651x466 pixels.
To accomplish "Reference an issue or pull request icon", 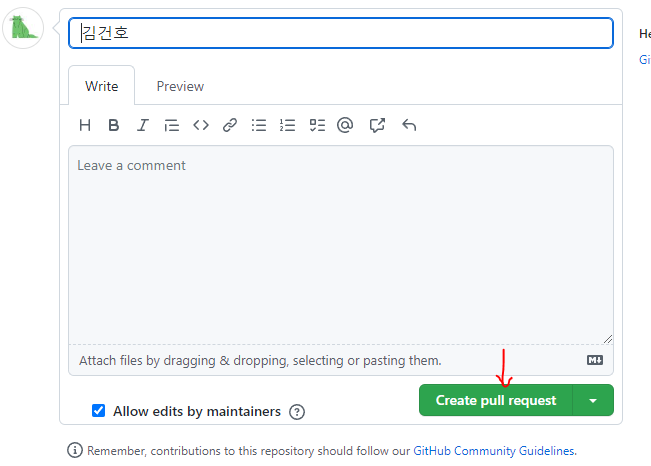I will (x=377, y=125).
